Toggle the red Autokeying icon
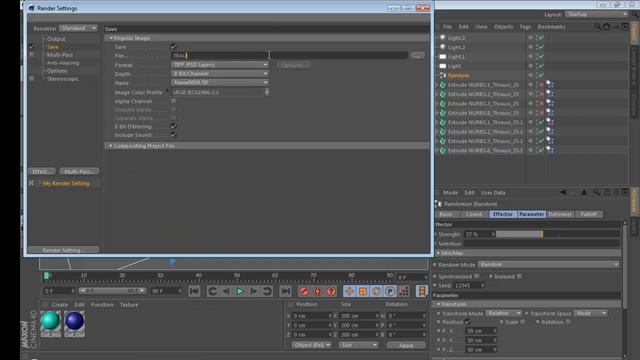 click(318, 291)
